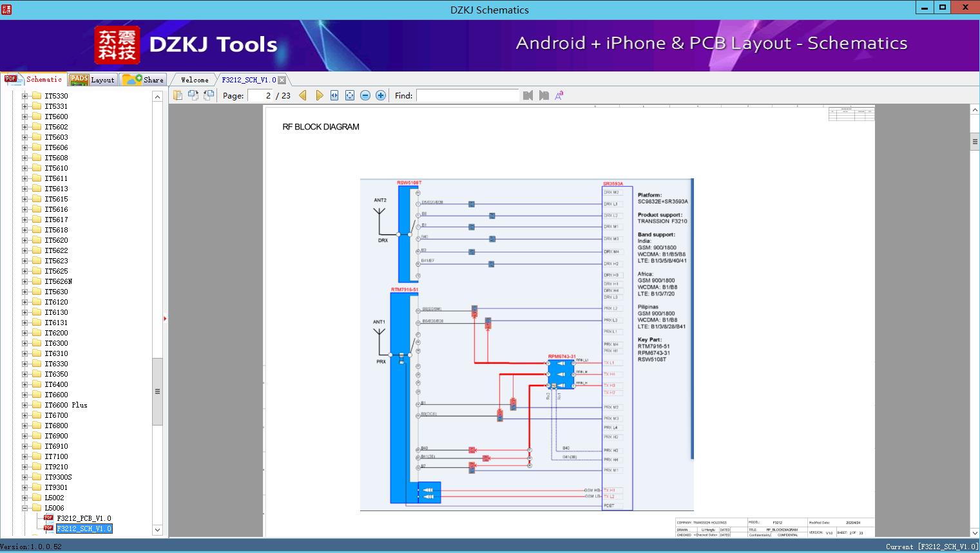The height and width of the screenshot is (553, 980).
Task: Click the find previous icon
Action: 528,95
